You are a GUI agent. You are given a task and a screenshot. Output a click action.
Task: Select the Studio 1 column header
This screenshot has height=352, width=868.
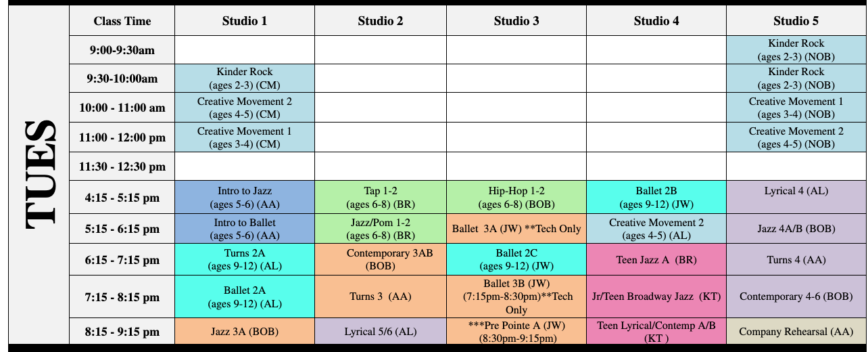pos(245,21)
